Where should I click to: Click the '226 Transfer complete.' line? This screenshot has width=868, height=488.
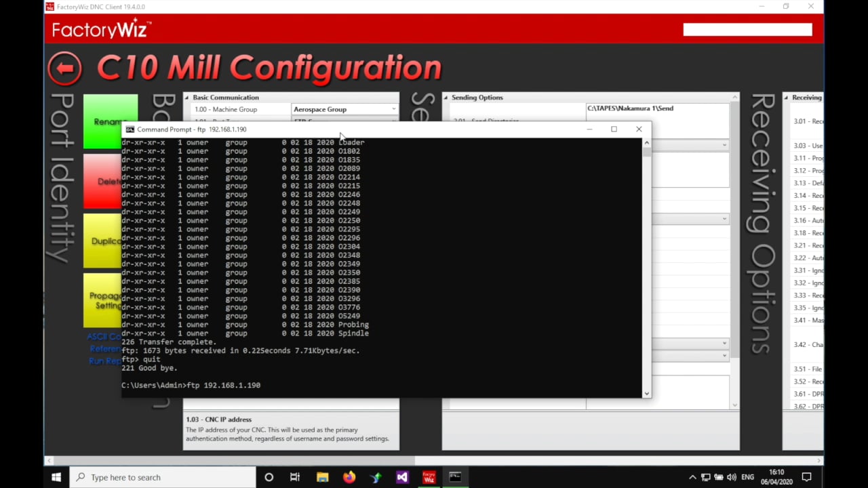(x=169, y=342)
